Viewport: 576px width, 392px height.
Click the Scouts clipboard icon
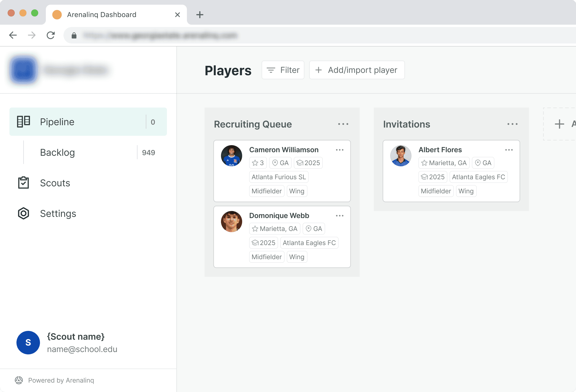coord(24,183)
